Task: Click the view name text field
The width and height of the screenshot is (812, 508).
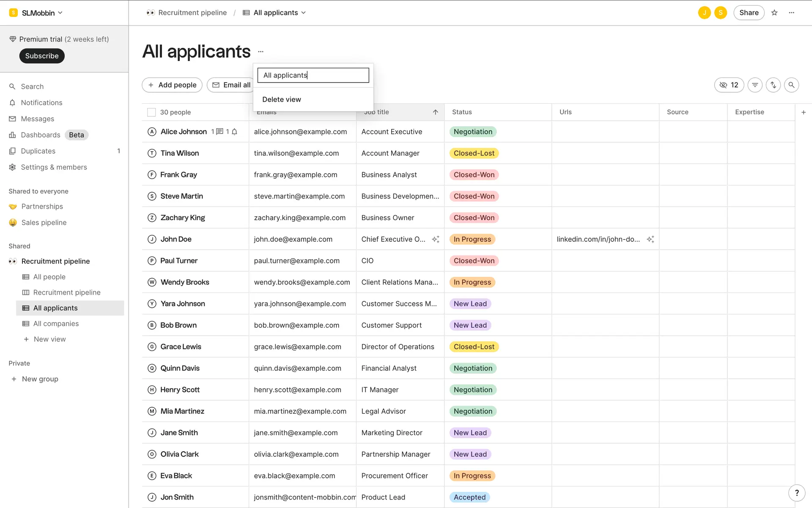Action: [x=313, y=75]
